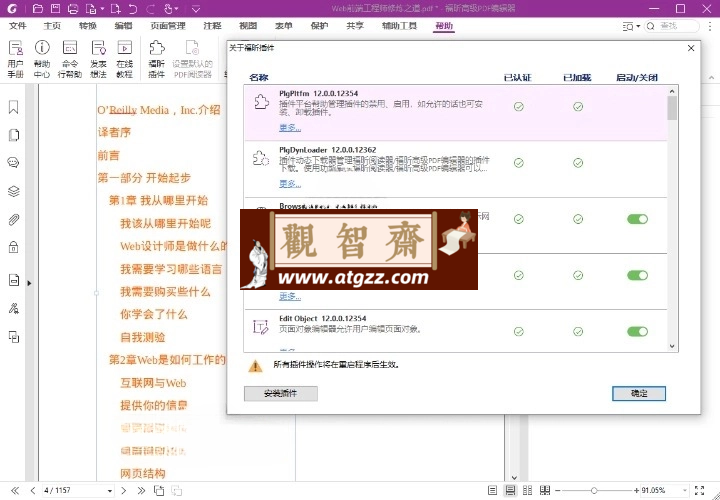This screenshot has width=720, height=500.
Task: Click the Save icon in quick access toolbar
Action: click(55, 8)
